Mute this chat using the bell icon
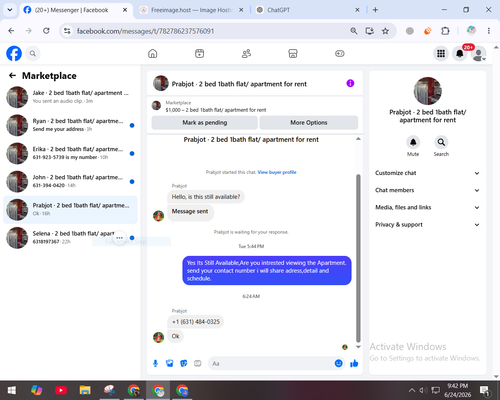This screenshot has width=500, height=400. click(413, 142)
